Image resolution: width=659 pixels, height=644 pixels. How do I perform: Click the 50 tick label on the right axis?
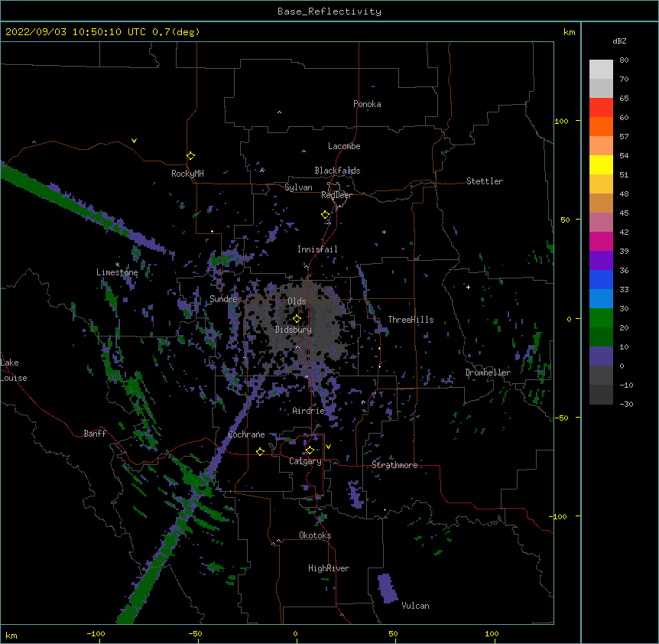point(565,220)
